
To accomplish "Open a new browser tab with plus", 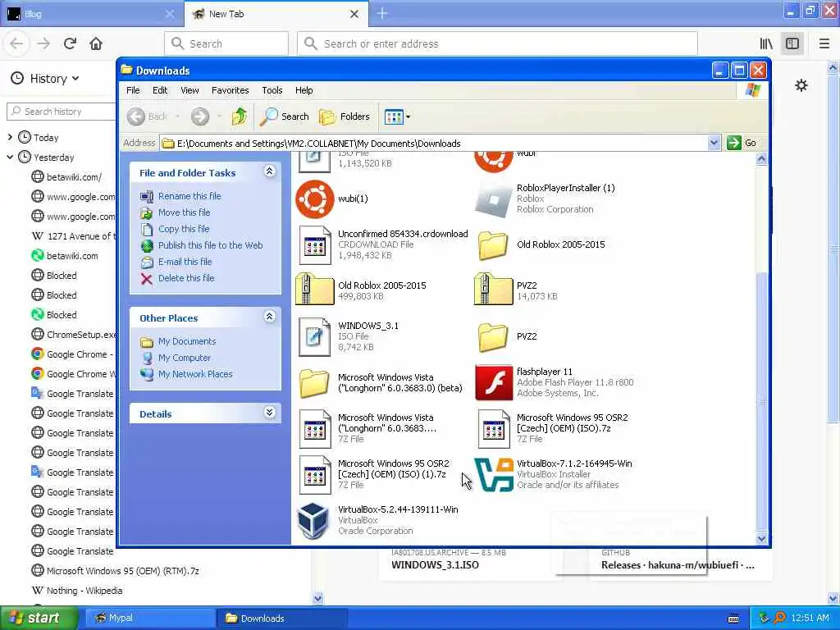I will (x=382, y=13).
